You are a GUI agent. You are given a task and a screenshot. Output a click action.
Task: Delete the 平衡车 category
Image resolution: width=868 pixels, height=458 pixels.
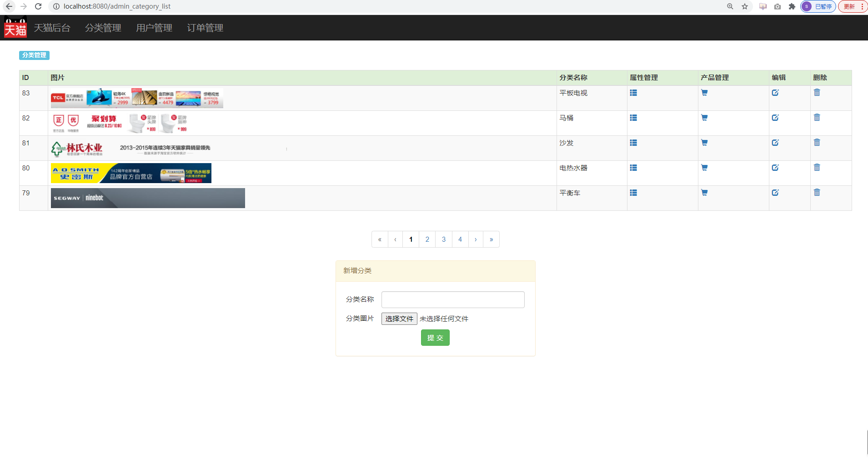pos(817,193)
